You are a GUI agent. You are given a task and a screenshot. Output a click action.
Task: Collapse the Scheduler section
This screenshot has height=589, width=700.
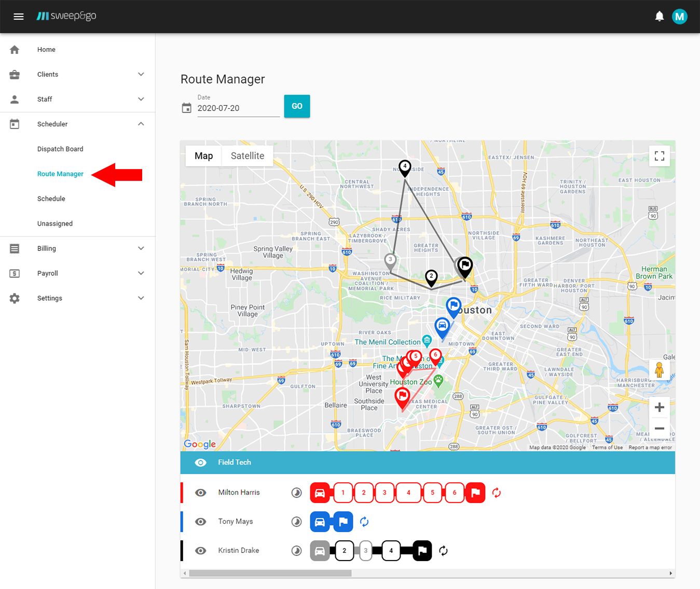coord(141,124)
